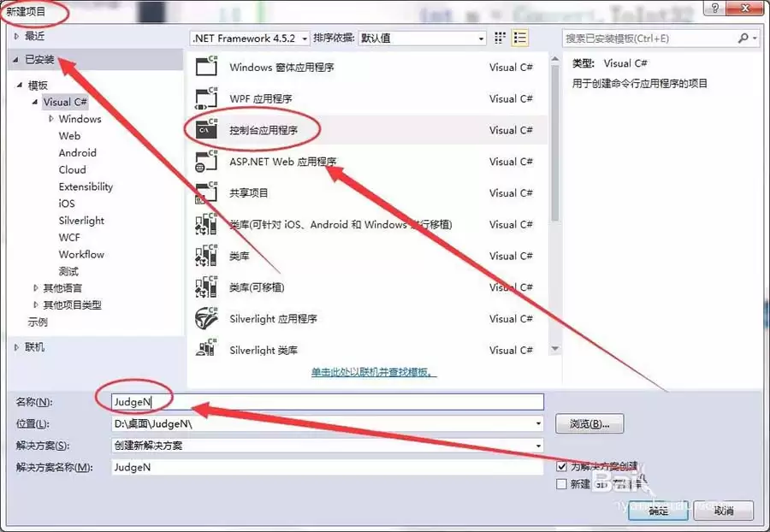770x532 pixels.
Task: Select the Windows 窗体应用程序 template icon
Action: click(x=206, y=67)
